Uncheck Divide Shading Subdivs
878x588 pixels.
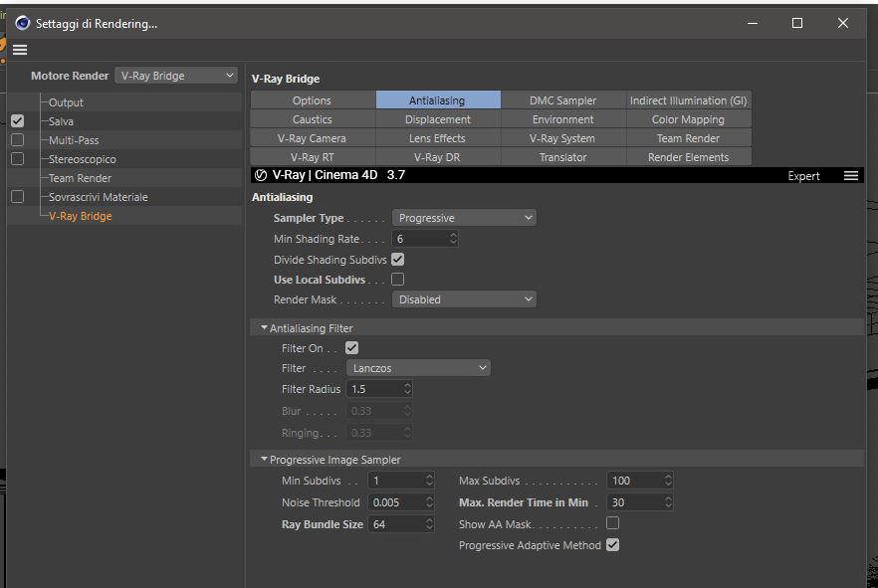397,260
